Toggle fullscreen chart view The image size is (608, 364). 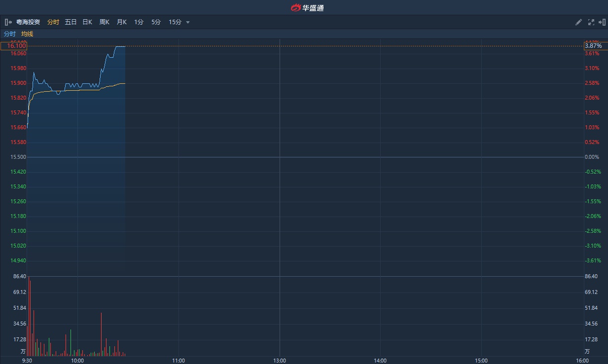pyautogui.click(x=591, y=22)
